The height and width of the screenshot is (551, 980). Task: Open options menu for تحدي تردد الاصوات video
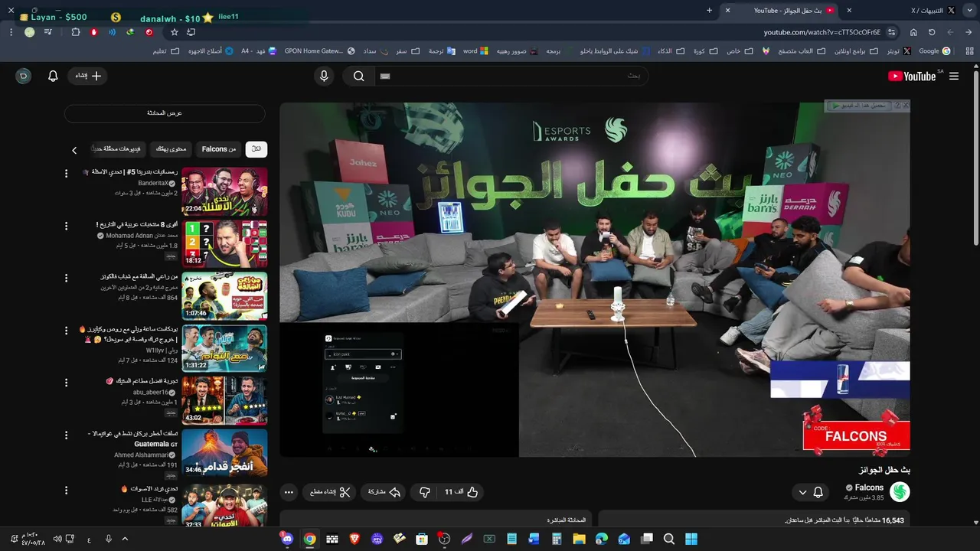coord(66,490)
